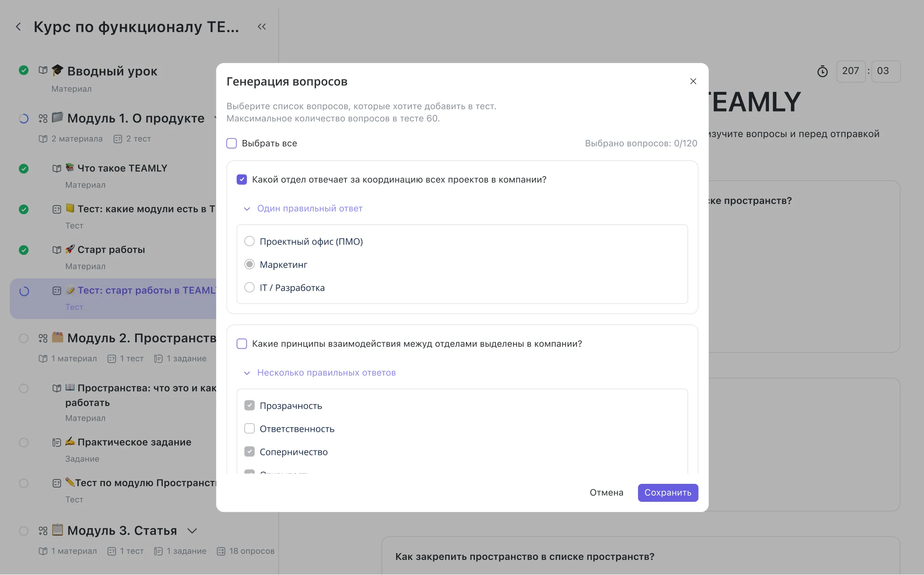Click the back arrow beside course title
The image size is (924, 575).
18,27
